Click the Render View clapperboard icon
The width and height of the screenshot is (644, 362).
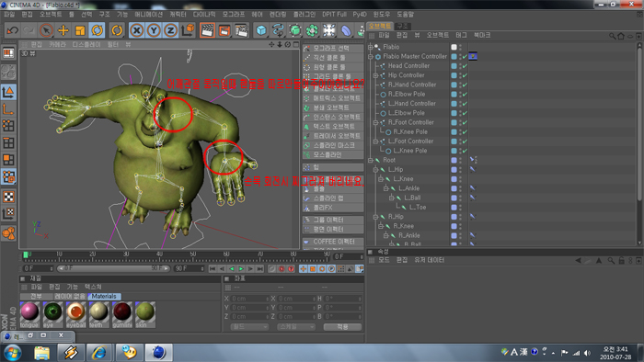pos(207,30)
